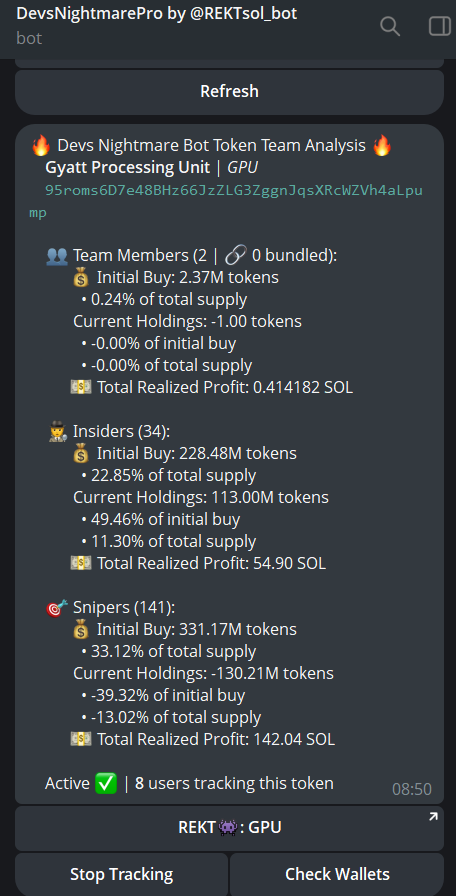Open chat search with magnifier icon
Viewport: 456px width, 896px height.
tap(390, 26)
